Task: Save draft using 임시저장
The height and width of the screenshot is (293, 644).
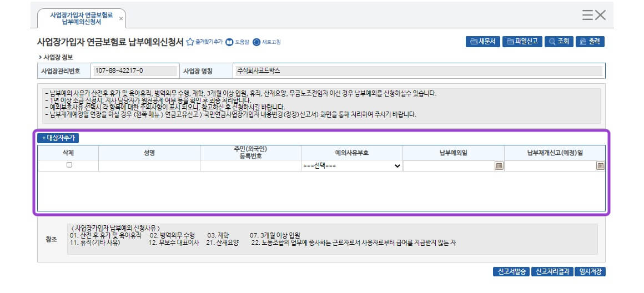Action: coord(590,272)
